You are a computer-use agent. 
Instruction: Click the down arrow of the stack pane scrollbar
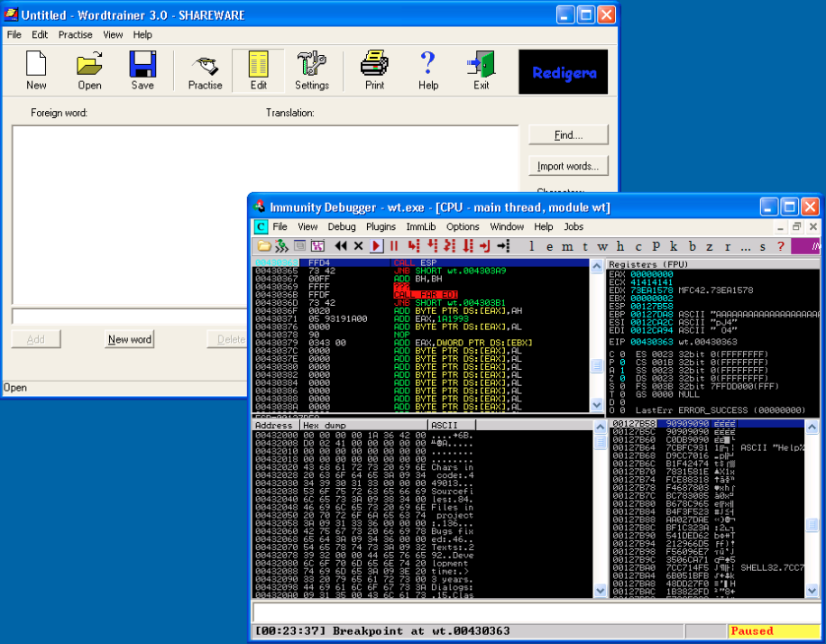812,591
